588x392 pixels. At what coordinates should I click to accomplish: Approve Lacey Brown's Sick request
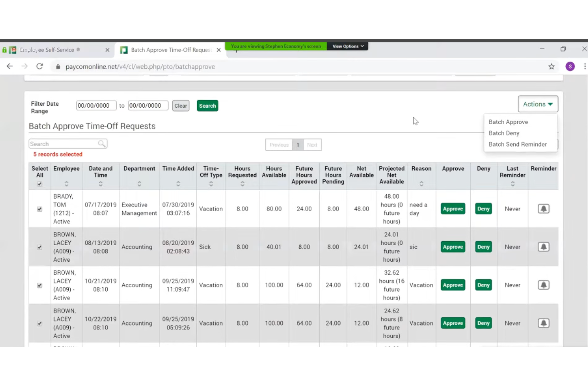pos(453,247)
